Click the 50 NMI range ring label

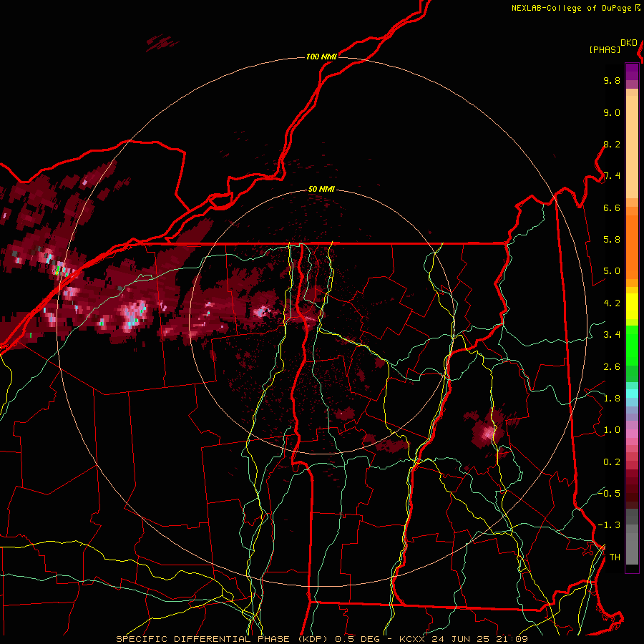321,190
